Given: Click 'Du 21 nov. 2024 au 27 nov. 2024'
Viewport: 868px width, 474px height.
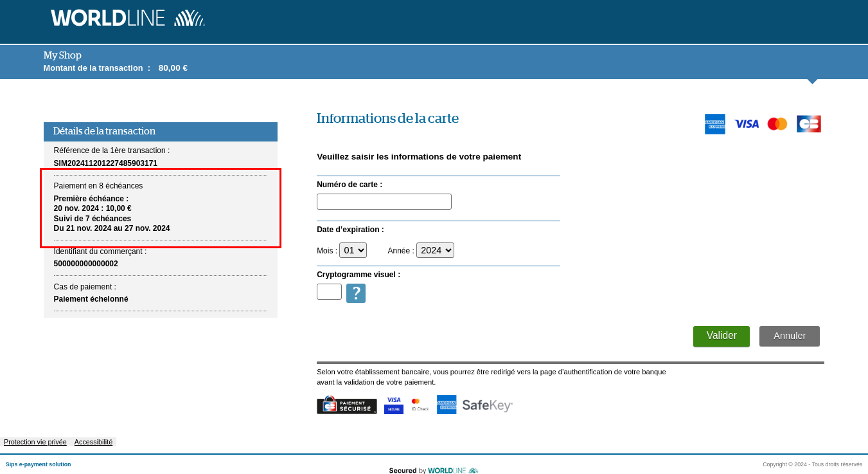Looking at the screenshot, I should tap(112, 228).
